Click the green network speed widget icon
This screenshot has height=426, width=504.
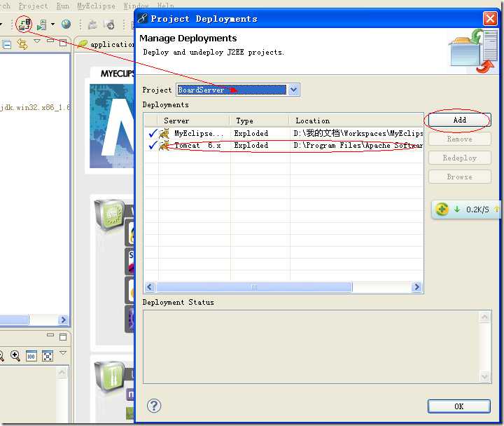coord(442,209)
